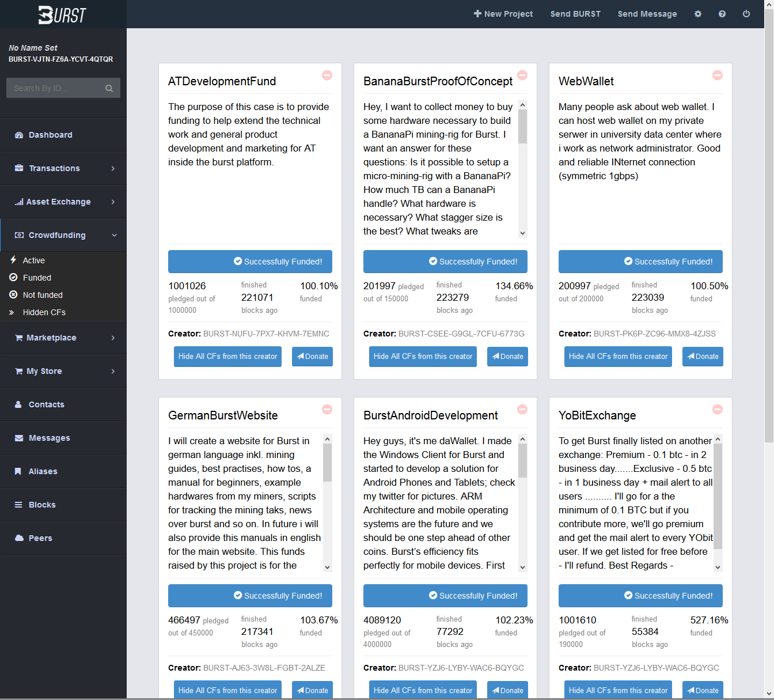The width and height of the screenshot is (774, 700).
Task: View the Peers page
Action: pyautogui.click(x=40, y=538)
